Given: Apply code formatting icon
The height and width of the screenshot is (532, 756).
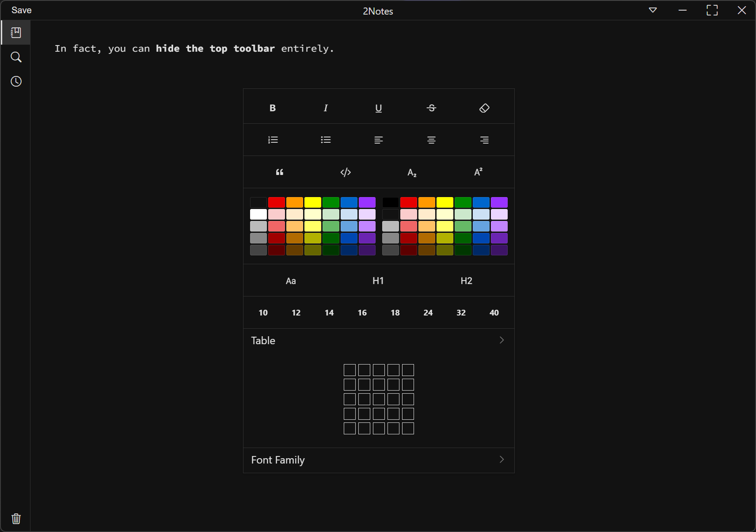Looking at the screenshot, I should coord(346,172).
